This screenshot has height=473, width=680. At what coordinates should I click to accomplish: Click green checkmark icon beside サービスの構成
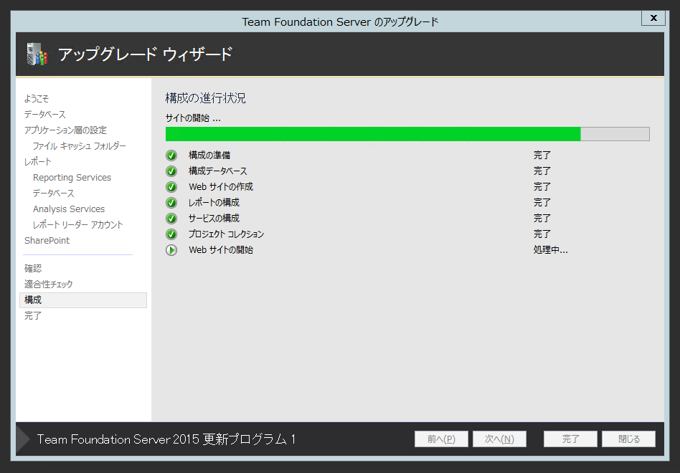pyautogui.click(x=171, y=218)
